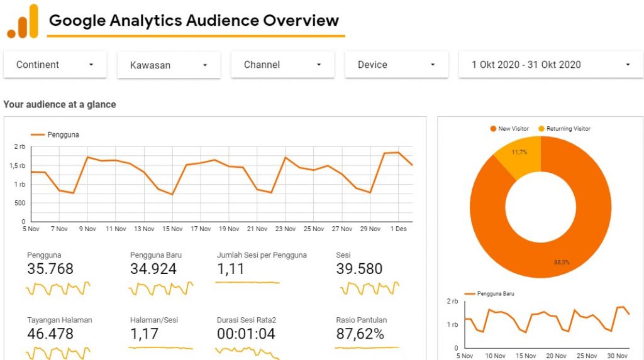Click the 11,7% returning visitor donut slice
Image resolution: width=644 pixels, height=360 pixels.
click(x=519, y=155)
